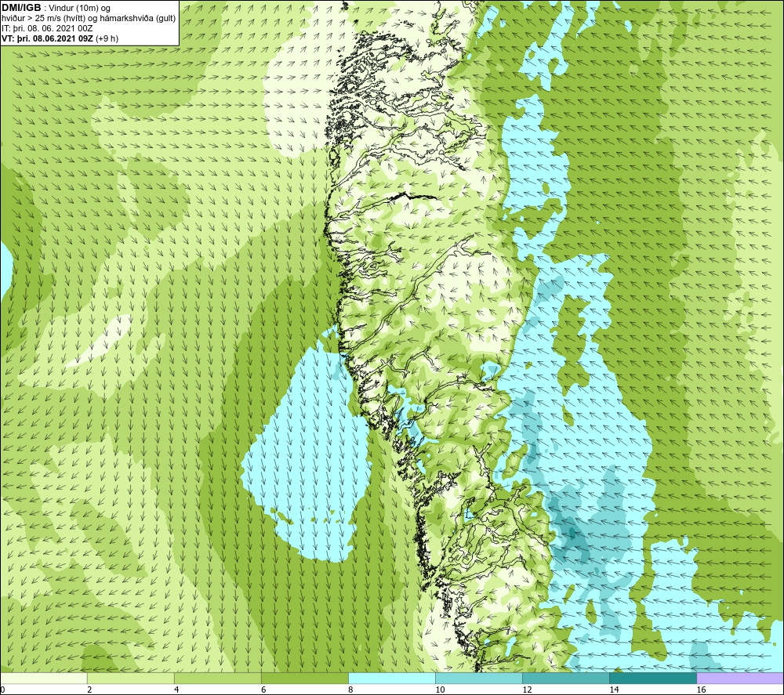Screen dimensions: 784x695
Task: Click the legend scale label '12'
Action: coord(527,690)
